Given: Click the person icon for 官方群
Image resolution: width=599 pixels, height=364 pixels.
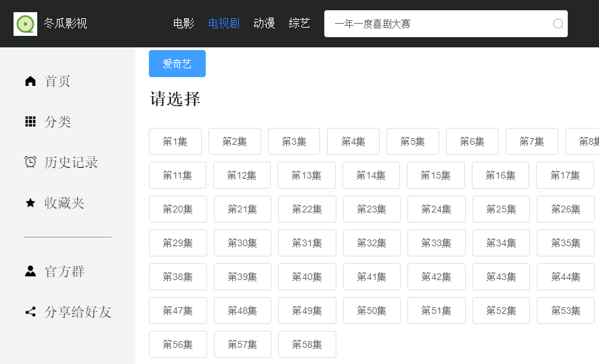Looking at the screenshot, I should (30, 271).
